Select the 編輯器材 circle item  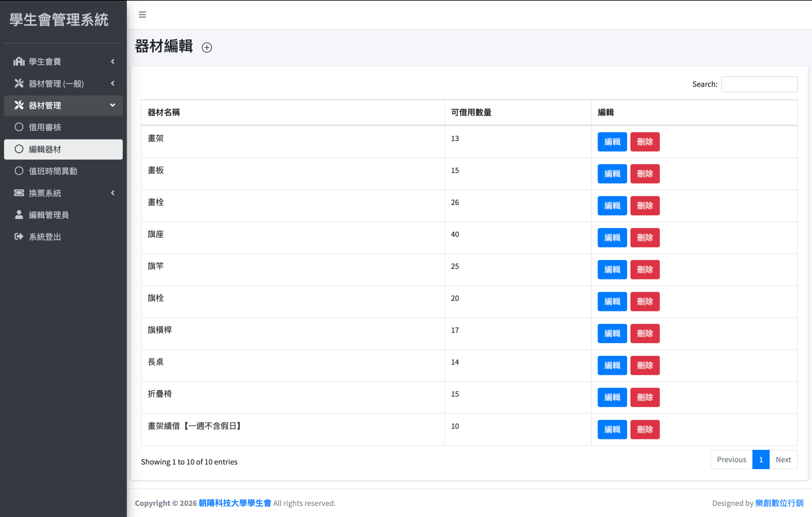coord(19,149)
